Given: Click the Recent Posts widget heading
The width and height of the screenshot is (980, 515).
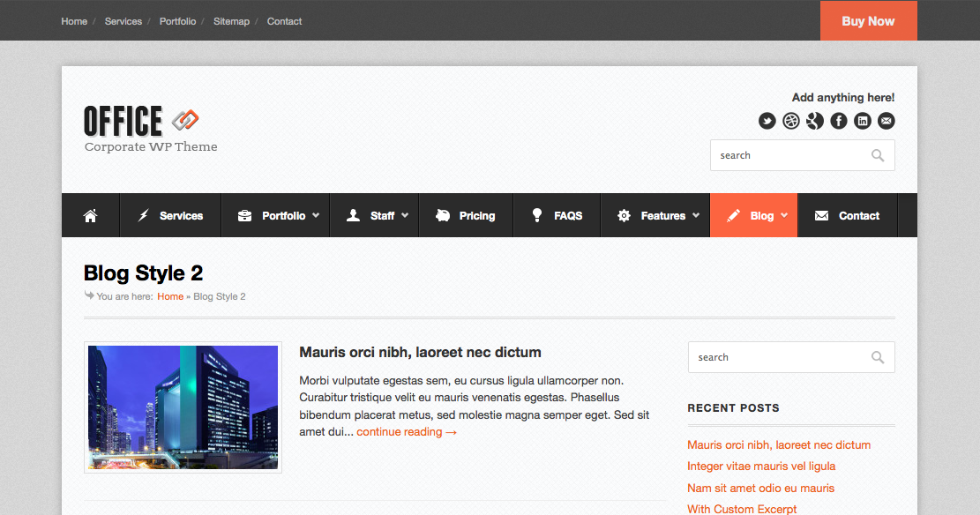Looking at the screenshot, I should click(733, 408).
